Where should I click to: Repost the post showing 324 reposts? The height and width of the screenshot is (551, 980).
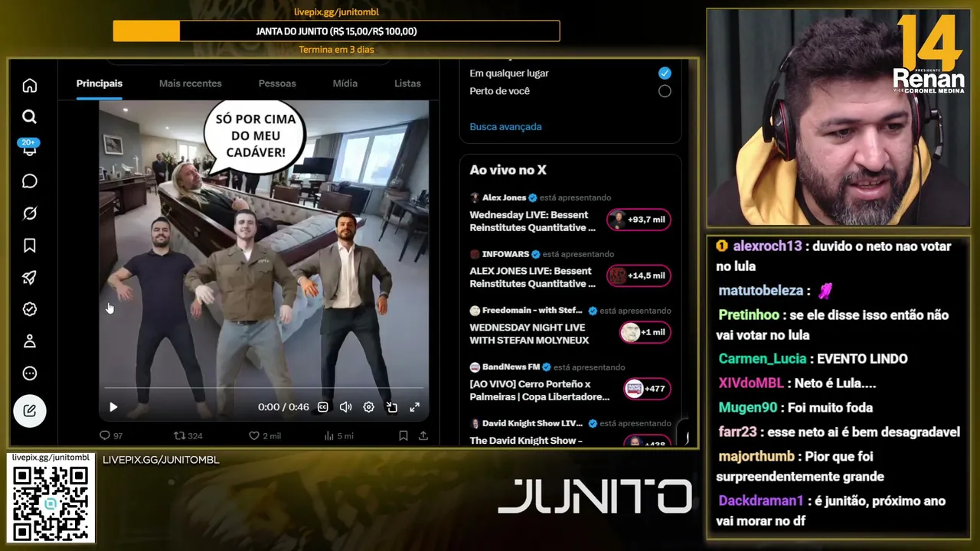coord(188,436)
